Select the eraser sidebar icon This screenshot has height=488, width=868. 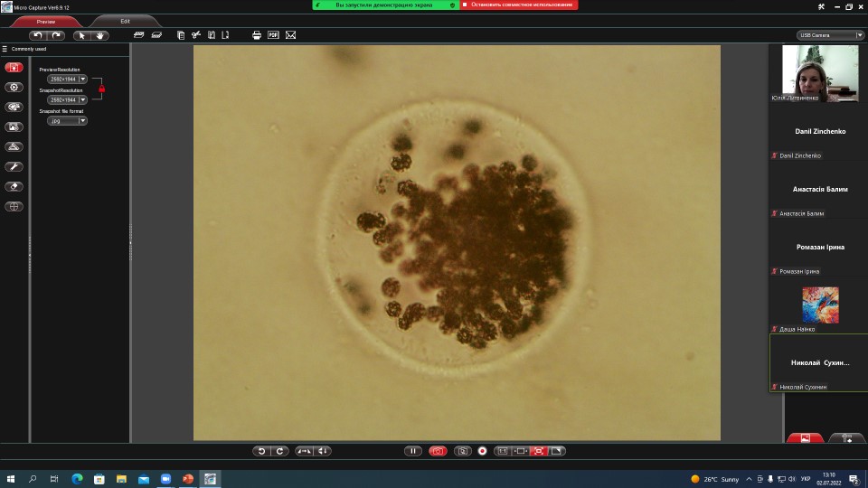click(14, 186)
